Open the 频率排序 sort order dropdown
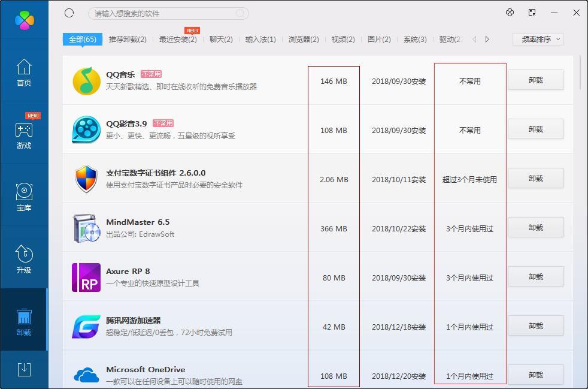The width and height of the screenshot is (588, 389). tap(538, 38)
